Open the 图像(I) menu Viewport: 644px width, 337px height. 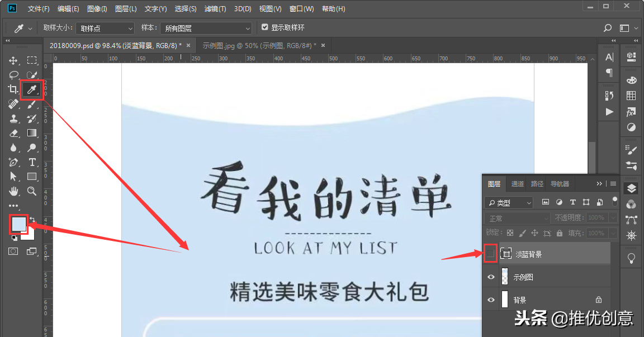pos(97,8)
